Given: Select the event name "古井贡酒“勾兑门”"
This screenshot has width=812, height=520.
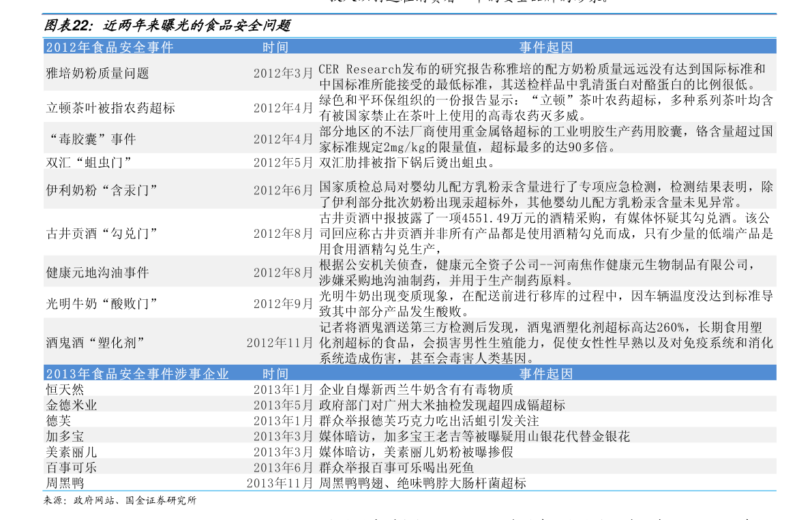Looking at the screenshot, I should (x=102, y=234).
